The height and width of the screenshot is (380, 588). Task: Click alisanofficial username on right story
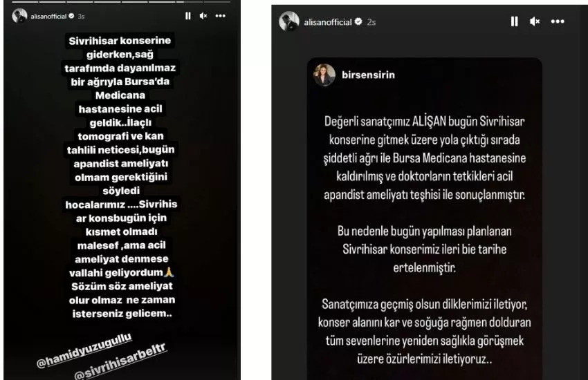328,22
